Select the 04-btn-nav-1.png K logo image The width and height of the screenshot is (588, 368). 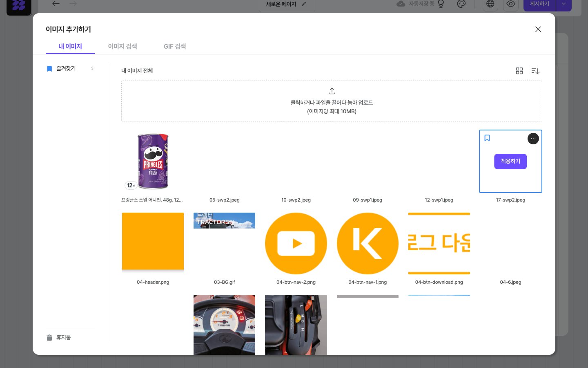[x=367, y=243]
